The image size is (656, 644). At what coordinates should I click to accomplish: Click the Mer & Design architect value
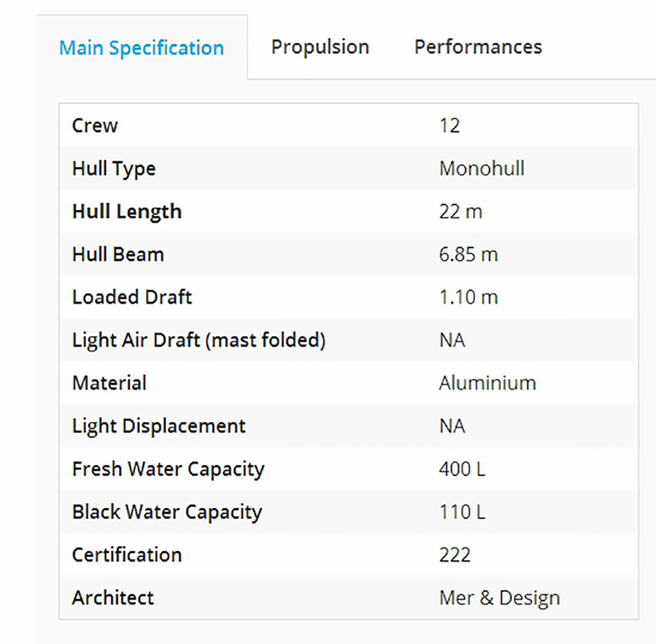pyautogui.click(x=500, y=597)
